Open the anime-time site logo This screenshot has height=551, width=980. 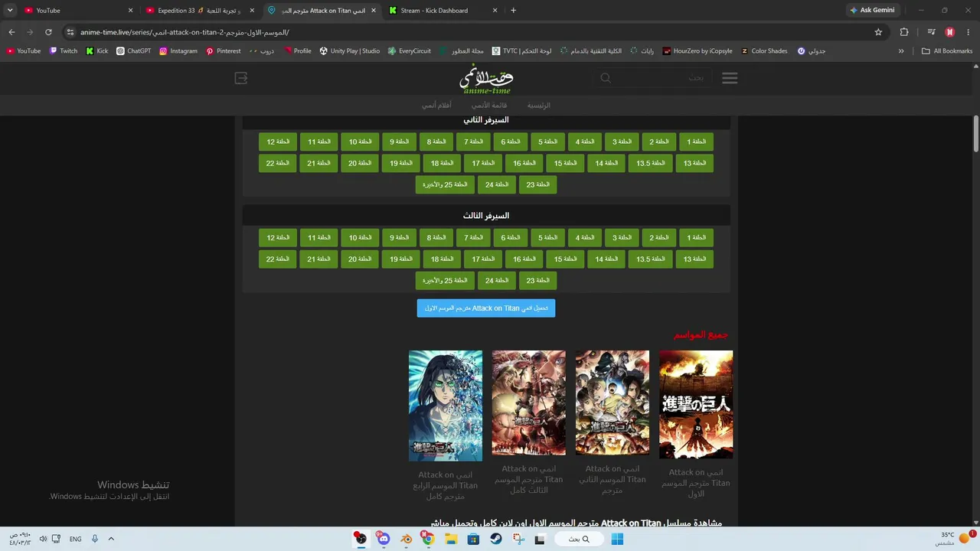tap(486, 78)
